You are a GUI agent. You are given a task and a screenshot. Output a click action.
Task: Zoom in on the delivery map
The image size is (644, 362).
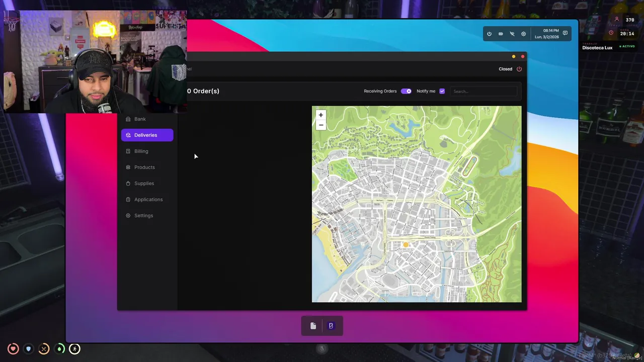point(320,115)
